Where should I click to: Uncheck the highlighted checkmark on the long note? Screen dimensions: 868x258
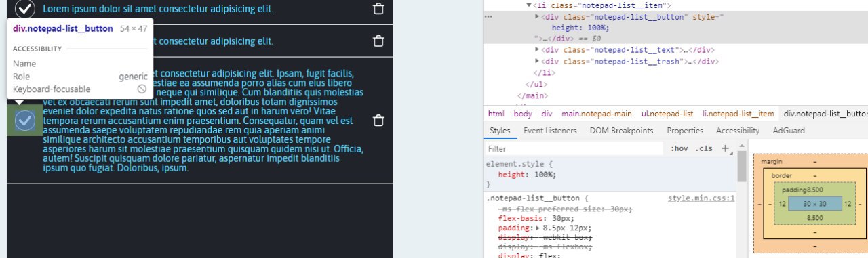[25, 121]
